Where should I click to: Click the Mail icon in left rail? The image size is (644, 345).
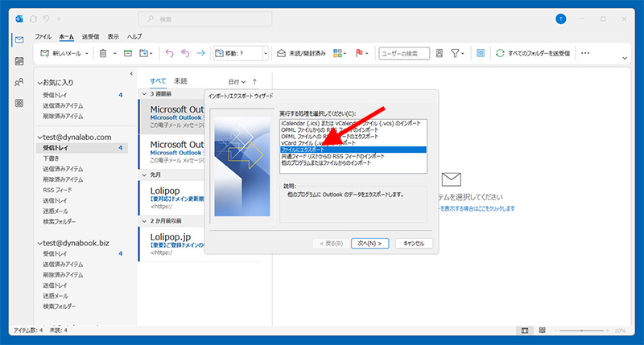[19, 40]
